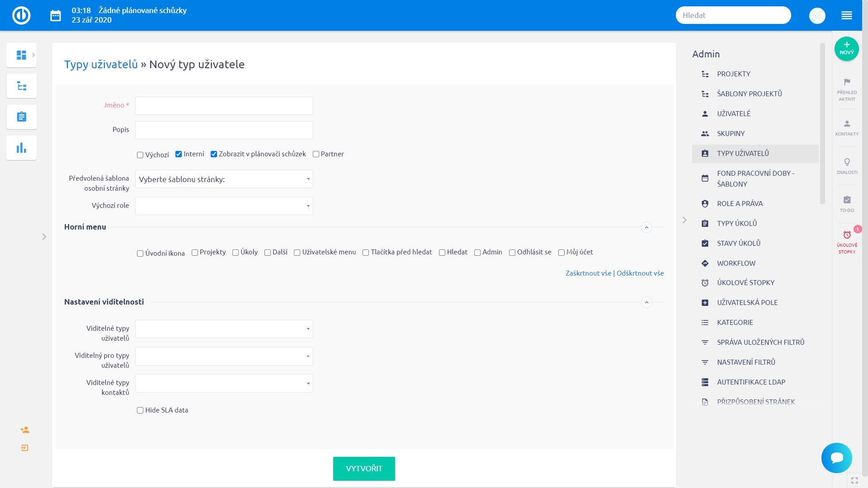Image resolution: width=868 pixels, height=488 pixels.
Task: Open the task stopwatch (Úkolové stopky) sidebar icon
Action: [x=847, y=241]
